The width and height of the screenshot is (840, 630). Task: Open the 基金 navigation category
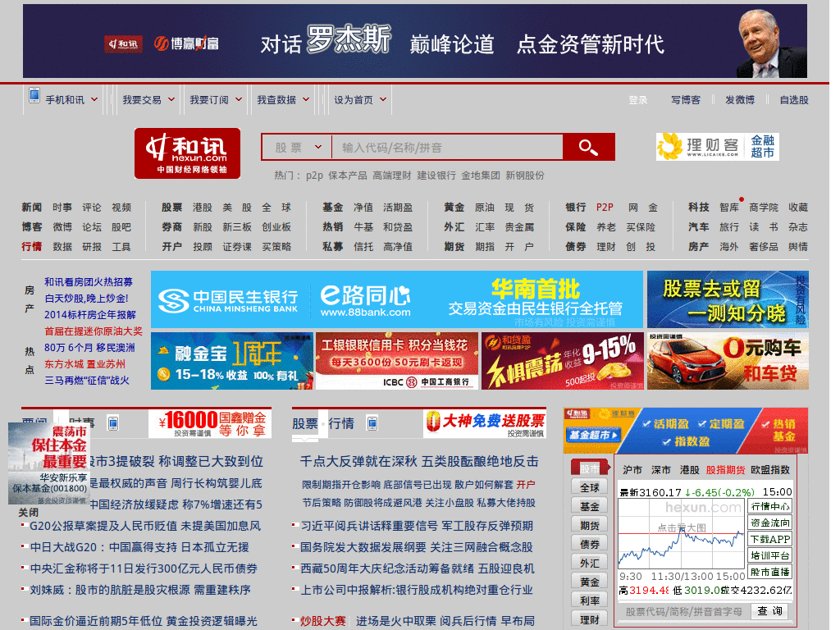(333, 208)
